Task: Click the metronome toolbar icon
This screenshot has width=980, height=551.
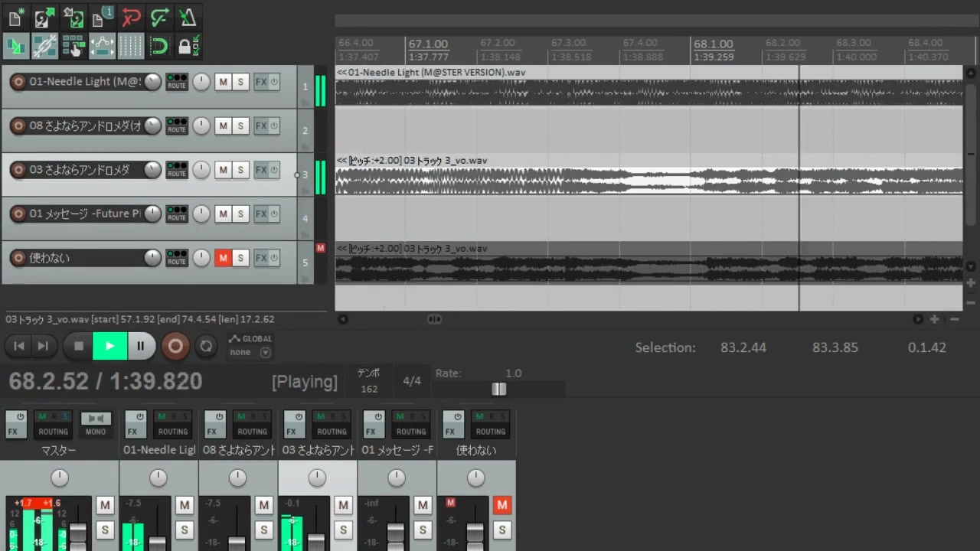Action: 188,16
